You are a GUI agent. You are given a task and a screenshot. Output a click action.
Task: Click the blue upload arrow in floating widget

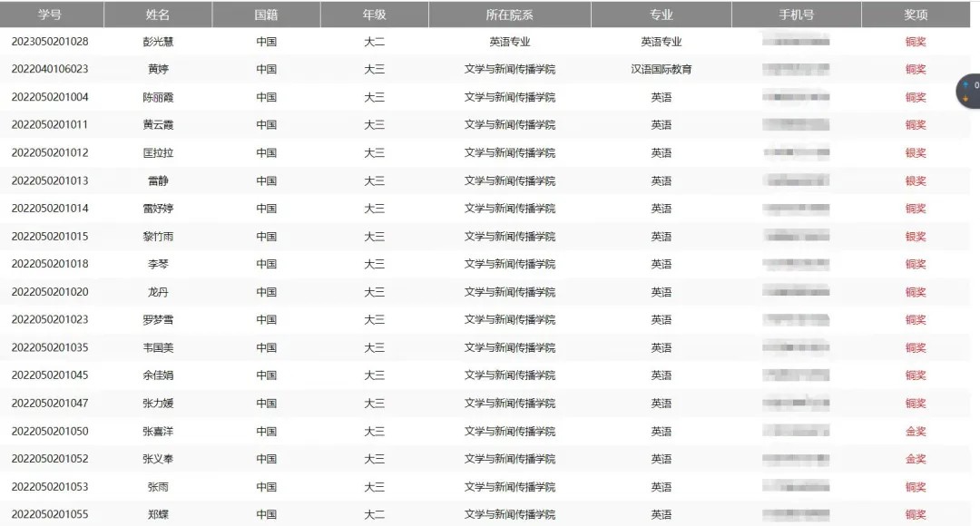tap(966, 85)
